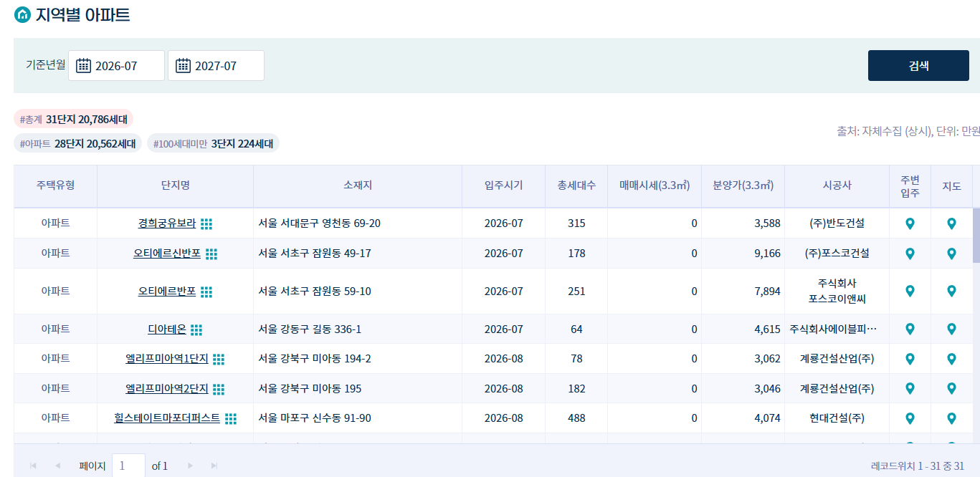This screenshot has width=980, height=477.
Task: Sort by 총세대수 column header
Action: click(576, 185)
